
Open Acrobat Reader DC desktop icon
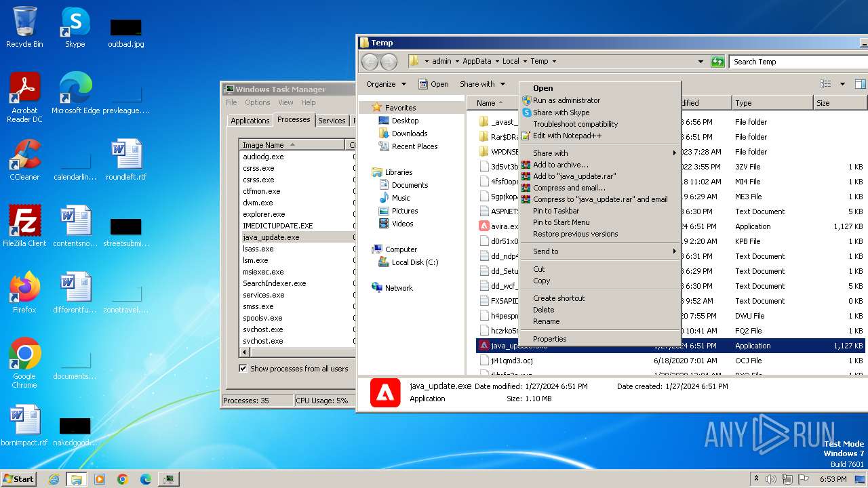24,97
